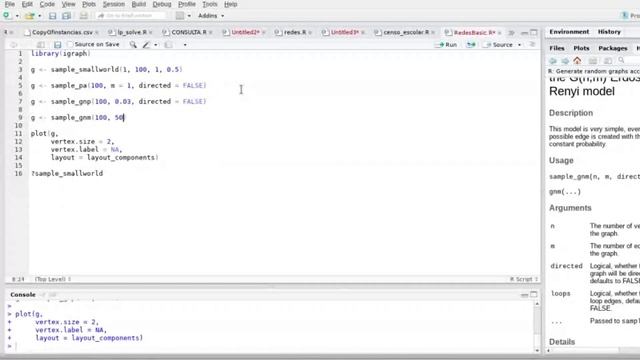
Task: Toggle Source on Save checkbox
Action: pyautogui.click(x=70, y=44)
